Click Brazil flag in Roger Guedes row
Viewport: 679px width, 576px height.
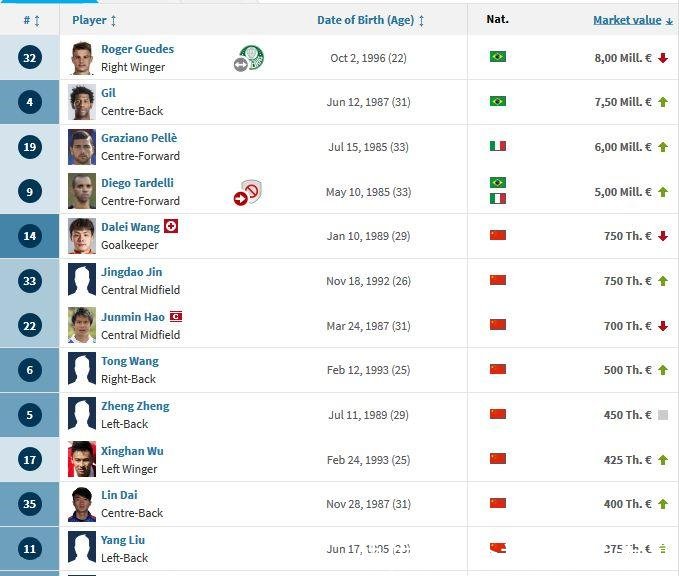497,57
